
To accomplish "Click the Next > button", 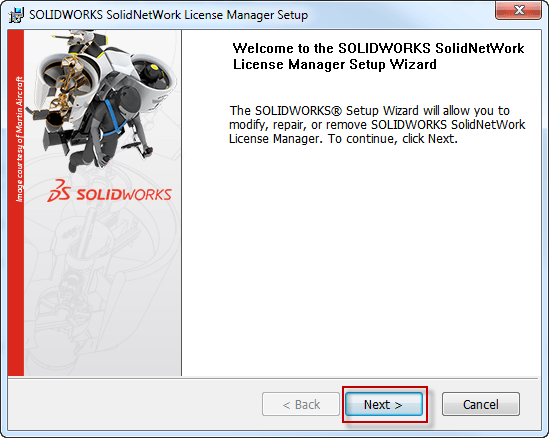I will (x=384, y=404).
